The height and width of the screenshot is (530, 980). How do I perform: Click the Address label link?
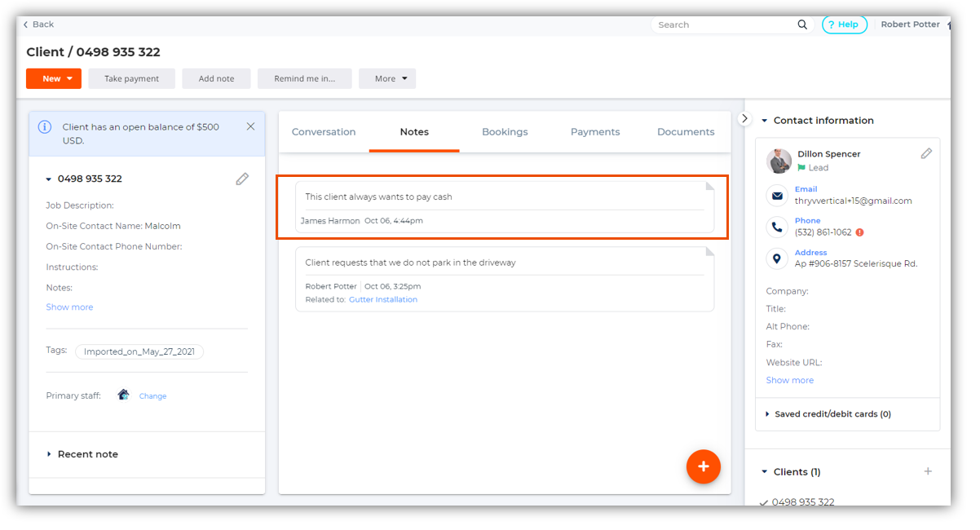(x=810, y=253)
